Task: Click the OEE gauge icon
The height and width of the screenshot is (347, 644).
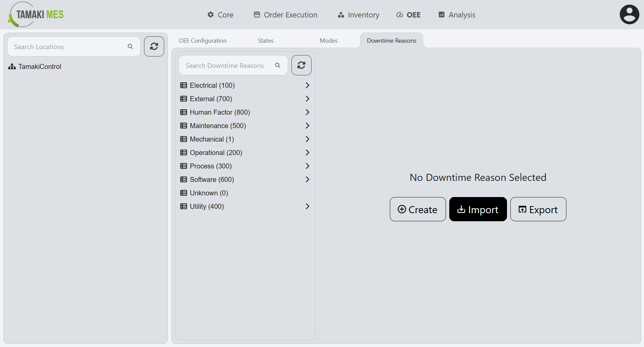Action: coord(399,14)
